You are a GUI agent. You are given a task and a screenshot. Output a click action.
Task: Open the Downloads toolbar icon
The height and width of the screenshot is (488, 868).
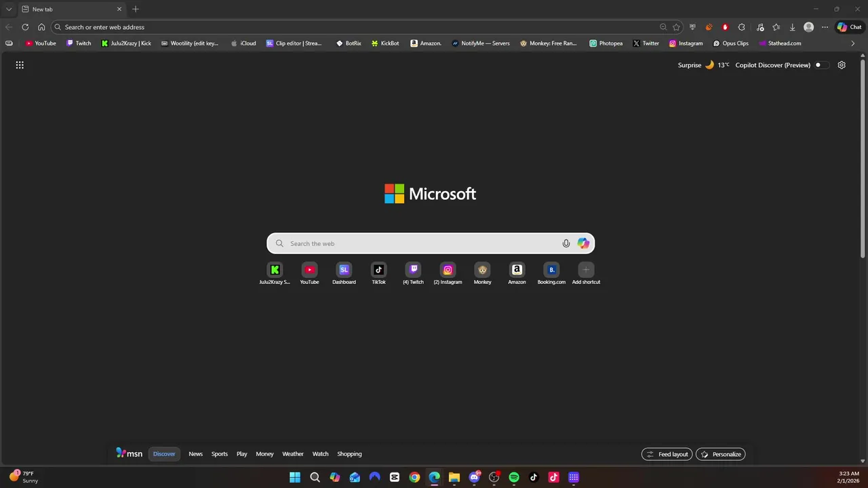[792, 27]
